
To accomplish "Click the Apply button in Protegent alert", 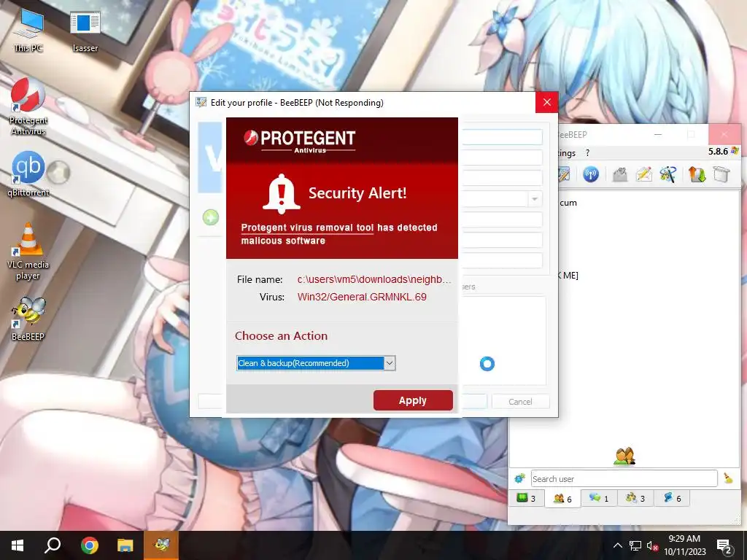I will click(x=413, y=400).
